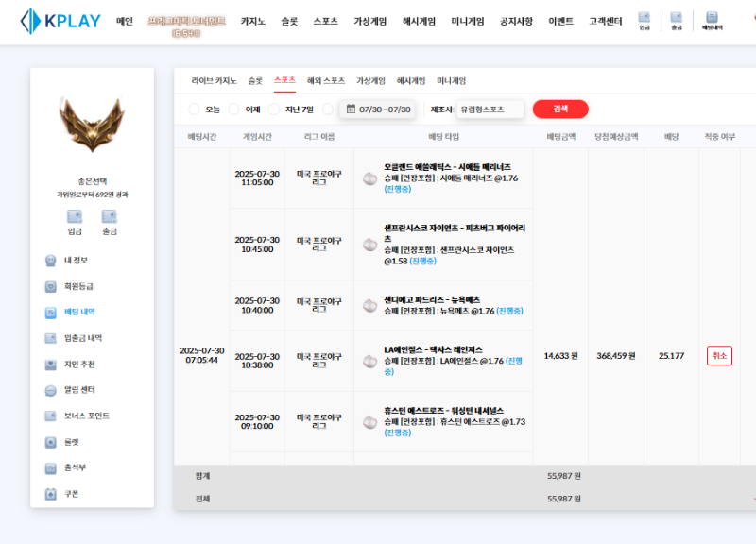756x544 pixels.
Task: Open 카지노 in the top navigation
Action: 253,21
